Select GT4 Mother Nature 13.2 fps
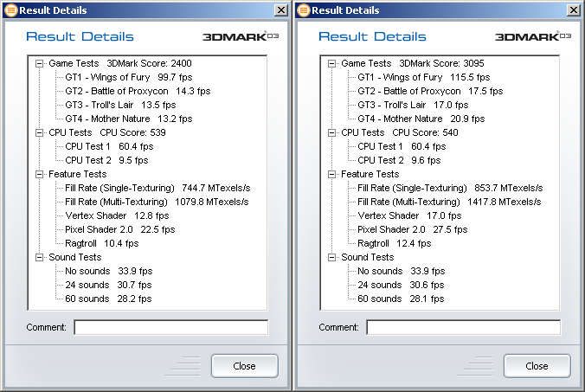The width and height of the screenshot is (585, 392). tap(129, 119)
